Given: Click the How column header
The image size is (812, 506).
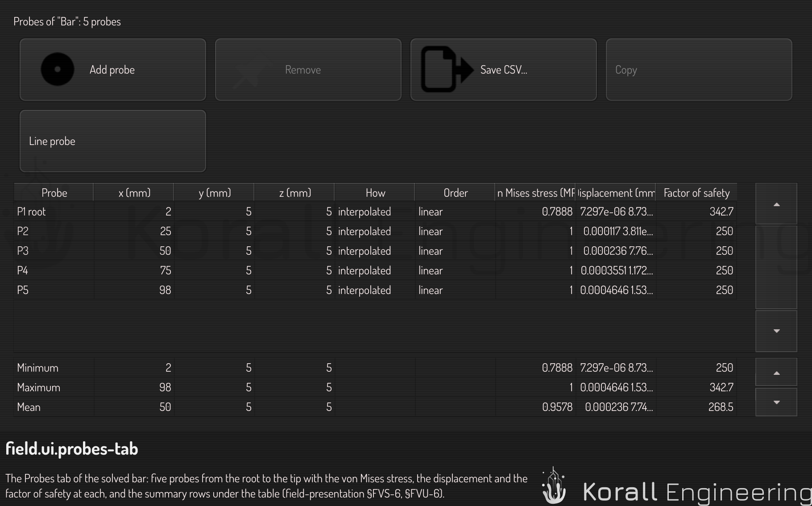Looking at the screenshot, I should (x=375, y=193).
